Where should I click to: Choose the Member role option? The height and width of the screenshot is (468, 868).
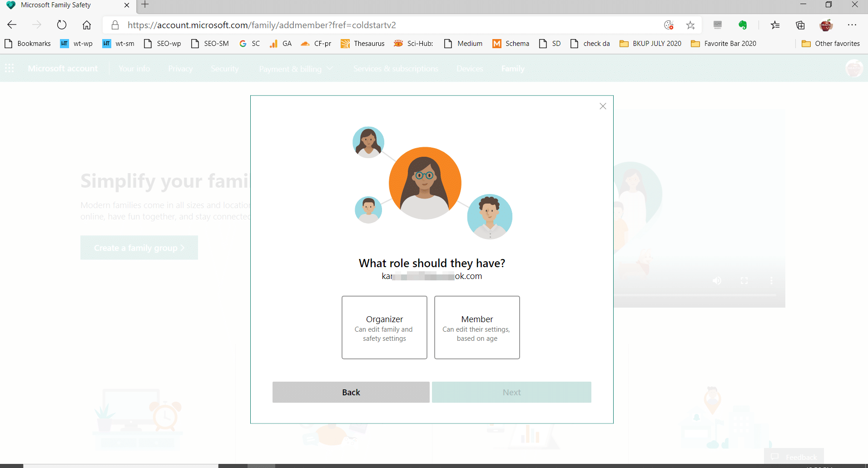click(x=477, y=328)
